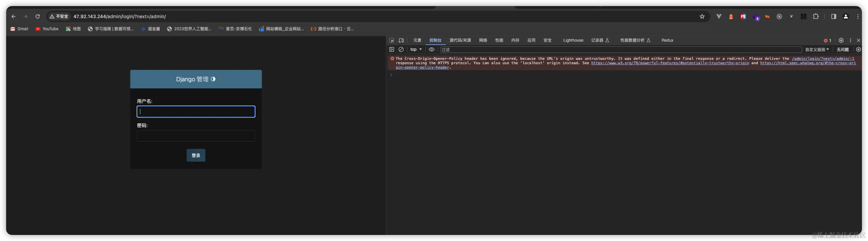Open the 路径分析接口 bookmark
The width and height of the screenshot is (868, 241).
tap(332, 29)
